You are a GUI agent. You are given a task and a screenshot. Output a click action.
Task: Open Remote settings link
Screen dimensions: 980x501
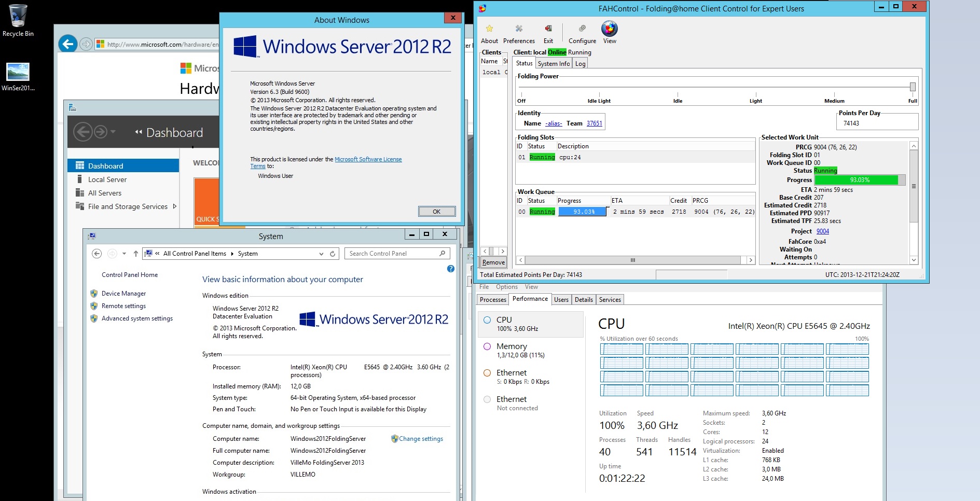pyautogui.click(x=123, y=306)
